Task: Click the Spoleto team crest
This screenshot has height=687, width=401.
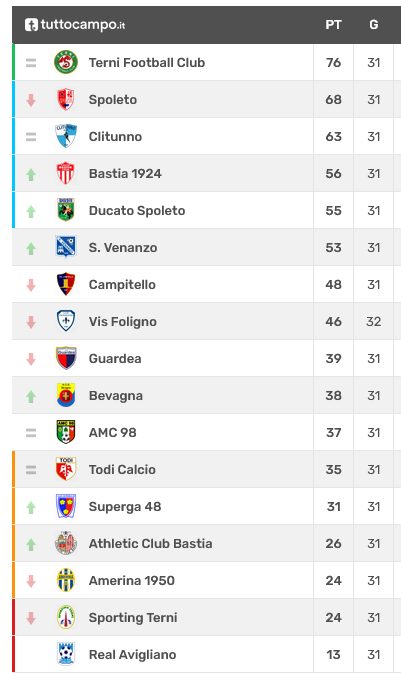Action: pos(66,99)
